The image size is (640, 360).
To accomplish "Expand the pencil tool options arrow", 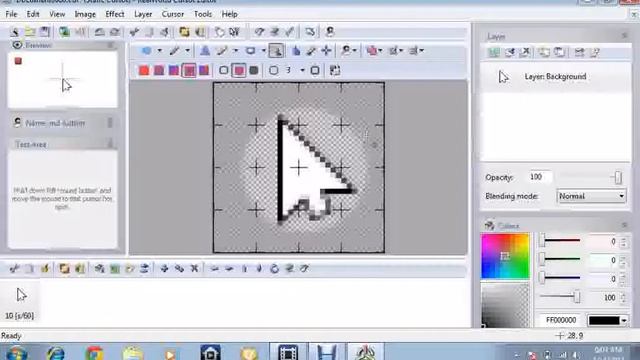I will coord(187,51).
